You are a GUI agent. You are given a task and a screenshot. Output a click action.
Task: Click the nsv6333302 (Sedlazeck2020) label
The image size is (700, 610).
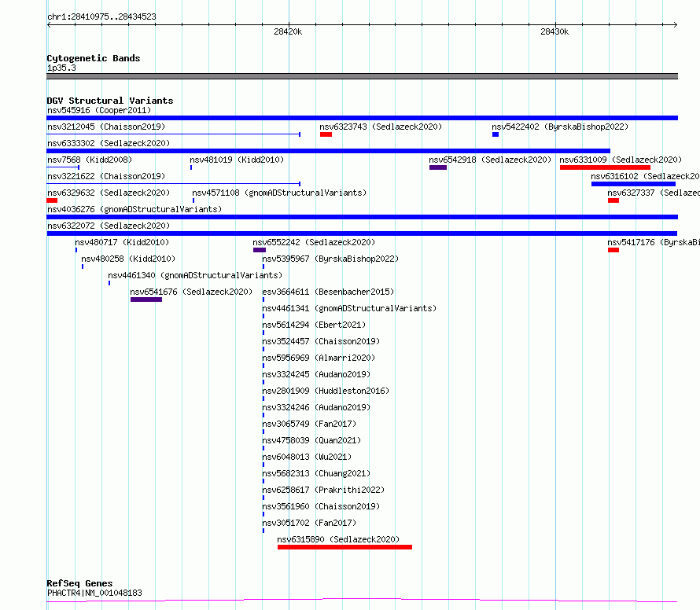(x=109, y=143)
